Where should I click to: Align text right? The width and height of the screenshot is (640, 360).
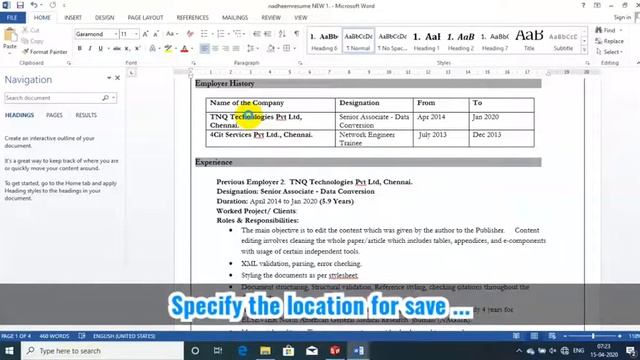pos(225,49)
